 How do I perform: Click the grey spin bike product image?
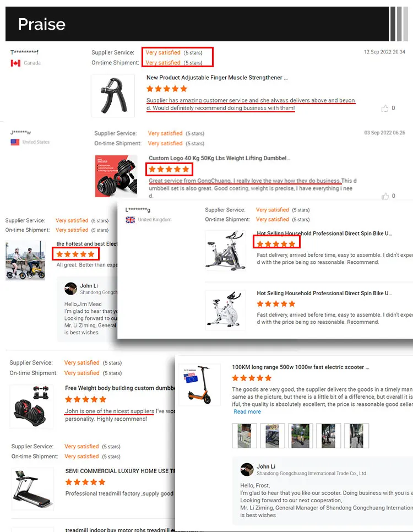(226, 251)
